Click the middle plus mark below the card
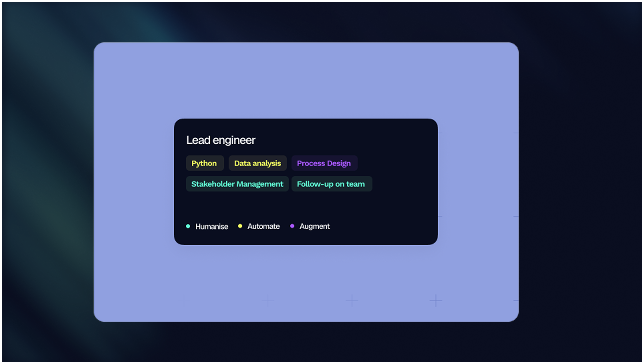 coord(352,301)
